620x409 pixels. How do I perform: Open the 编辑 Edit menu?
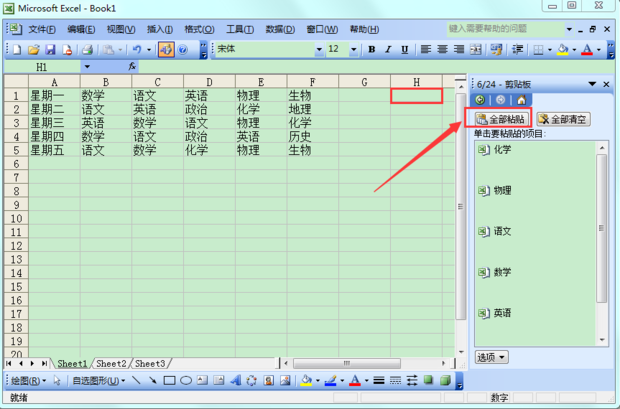click(x=81, y=29)
